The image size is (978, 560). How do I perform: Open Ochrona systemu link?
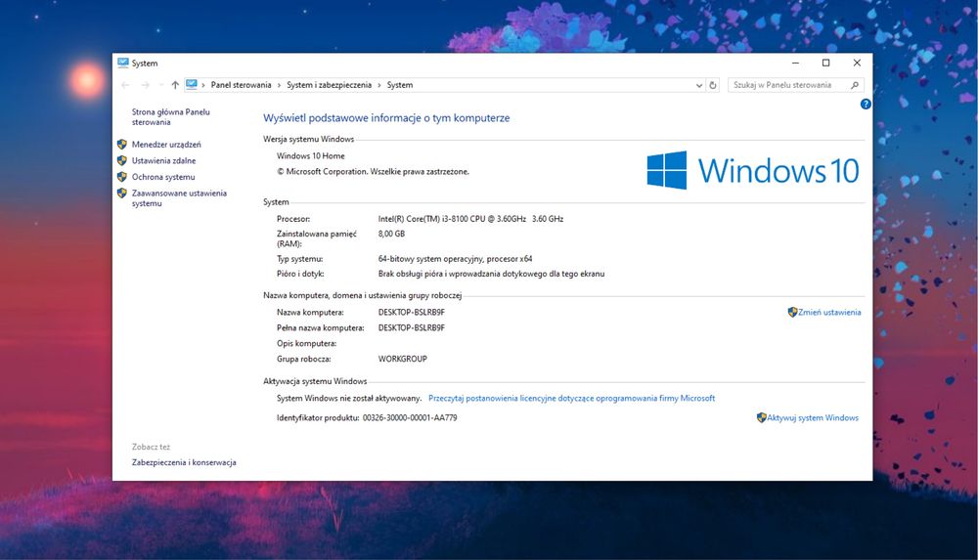coord(162,177)
